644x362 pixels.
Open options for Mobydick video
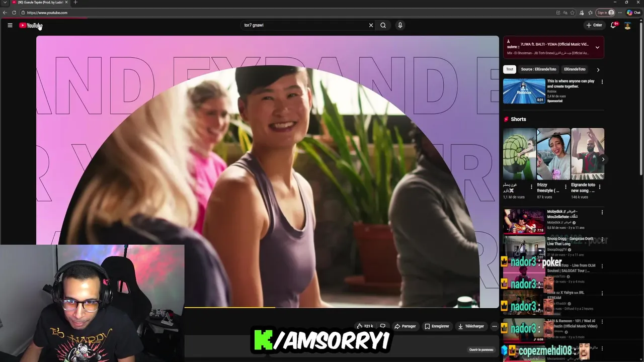(x=602, y=212)
